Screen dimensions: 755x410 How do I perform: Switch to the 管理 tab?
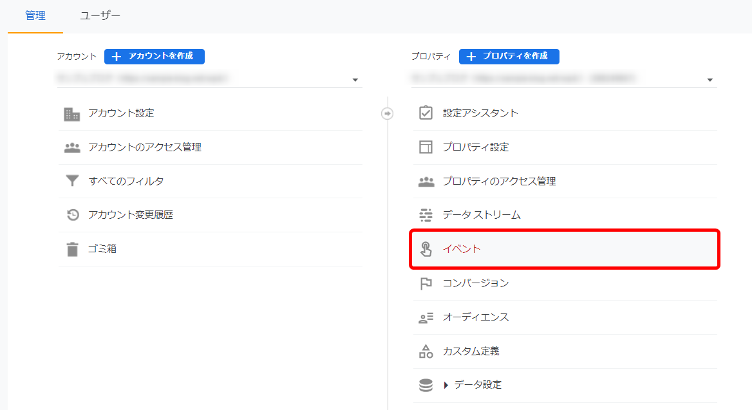coord(35,16)
